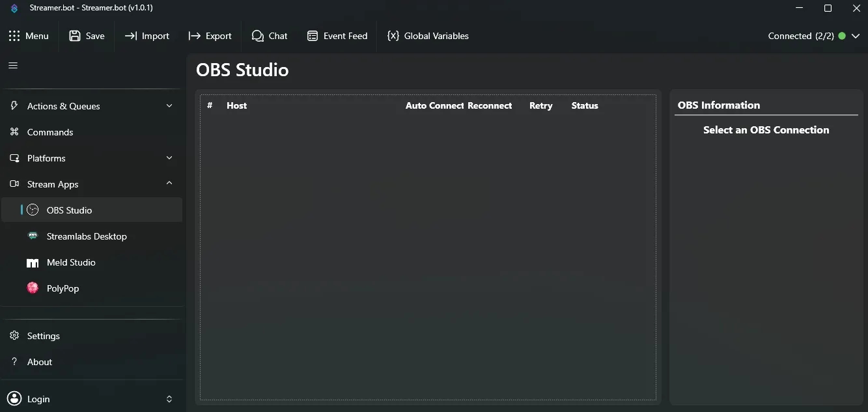Open the Settings page
The height and width of the screenshot is (412, 868).
44,336
